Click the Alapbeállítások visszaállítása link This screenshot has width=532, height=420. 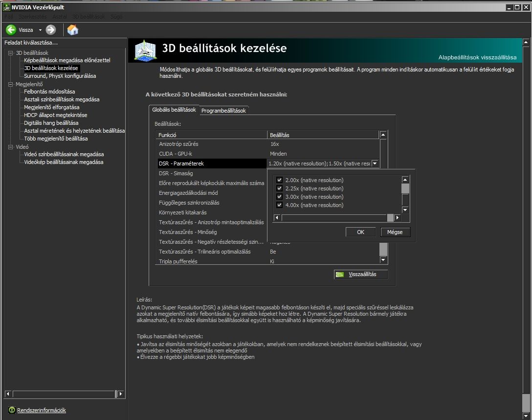pyautogui.click(x=477, y=57)
